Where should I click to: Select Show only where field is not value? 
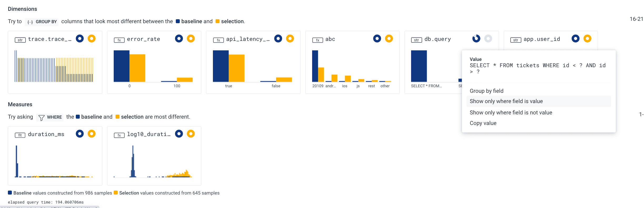[x=511, y=113]
